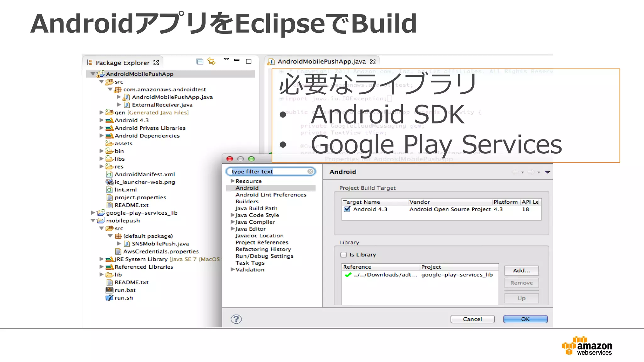Enable the Is Library checkbox
The image size is (644, 362).
344,255
